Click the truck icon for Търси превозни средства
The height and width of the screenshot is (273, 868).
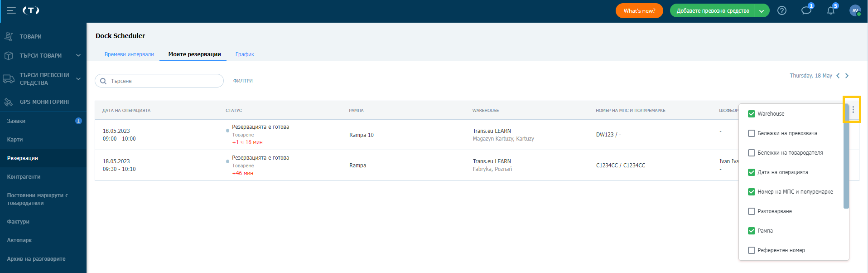click(x=9, y=78)
